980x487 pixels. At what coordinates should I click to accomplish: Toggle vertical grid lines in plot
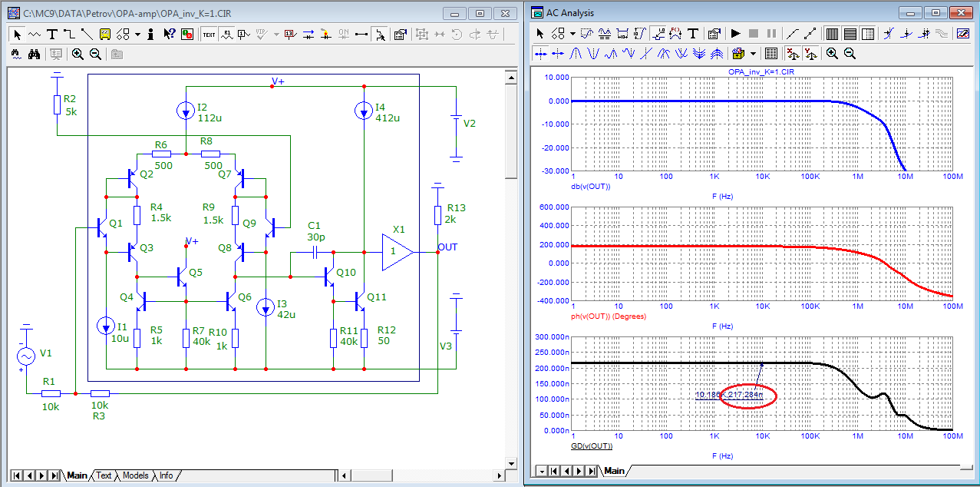[832, 34]
